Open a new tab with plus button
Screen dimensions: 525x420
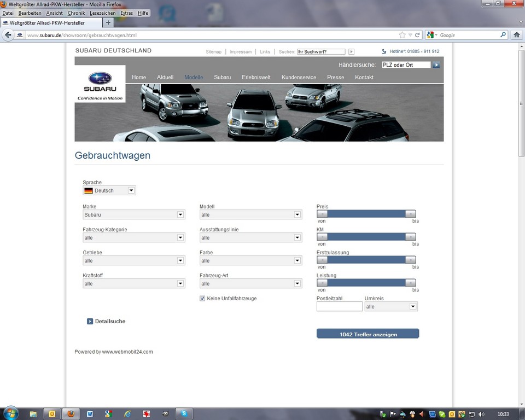point(108,23)
